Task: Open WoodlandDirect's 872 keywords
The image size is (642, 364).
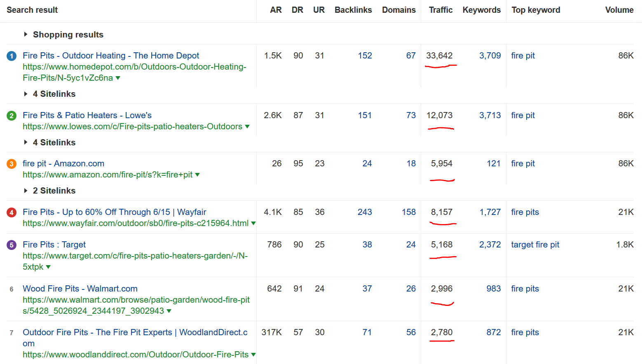Action: 494,332
